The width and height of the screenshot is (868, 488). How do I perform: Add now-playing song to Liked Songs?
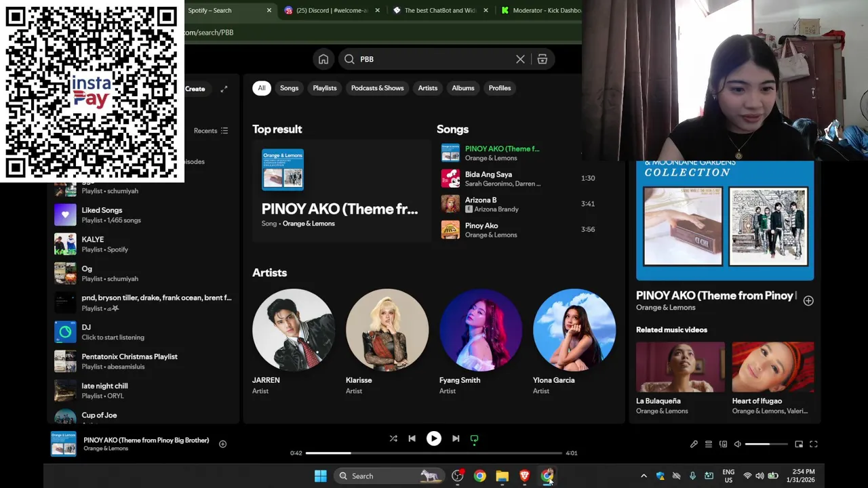click(x=222, y=444)
